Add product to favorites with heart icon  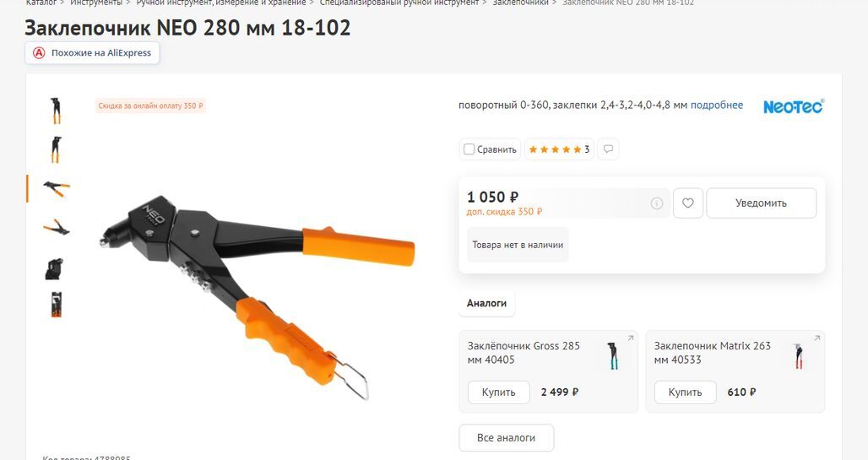pos(688,203)
